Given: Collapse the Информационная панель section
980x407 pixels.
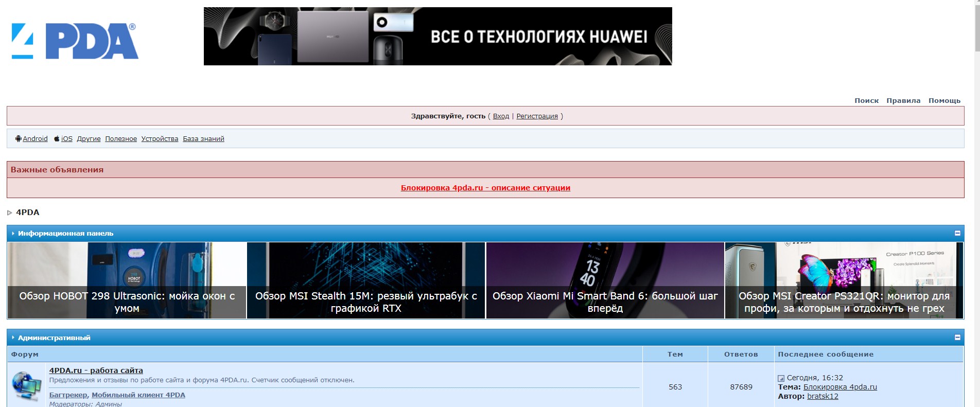Looking at the screenshot, I should click(x=957, y=233).
